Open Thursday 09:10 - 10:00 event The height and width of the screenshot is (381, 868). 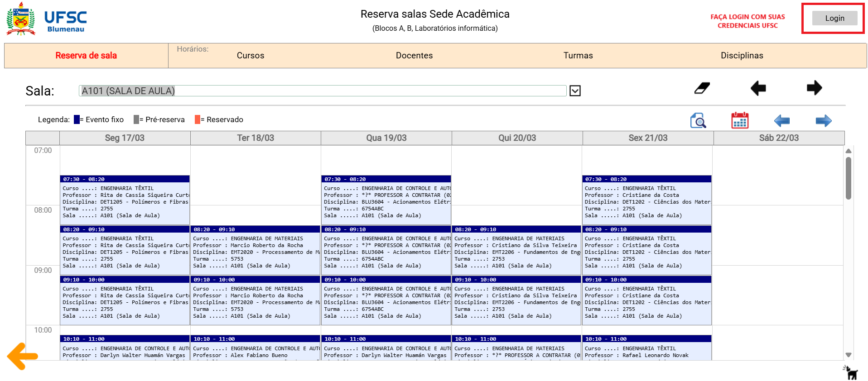click(516, 300)
